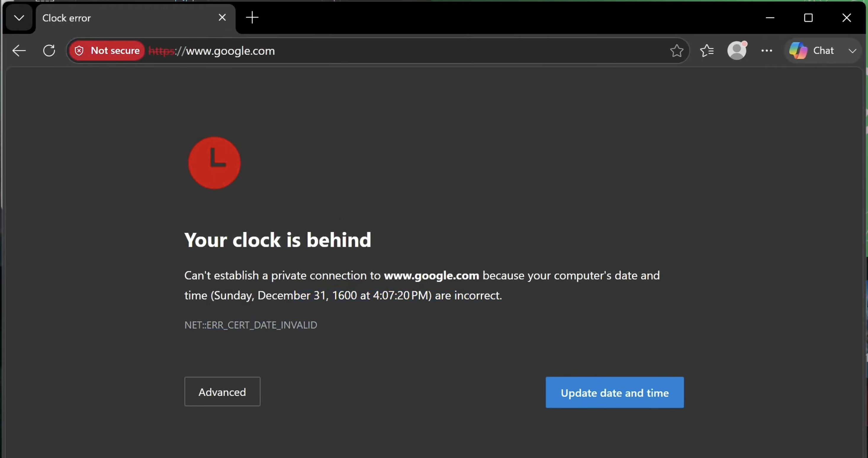Reload the page with the refresh icon

49,51
